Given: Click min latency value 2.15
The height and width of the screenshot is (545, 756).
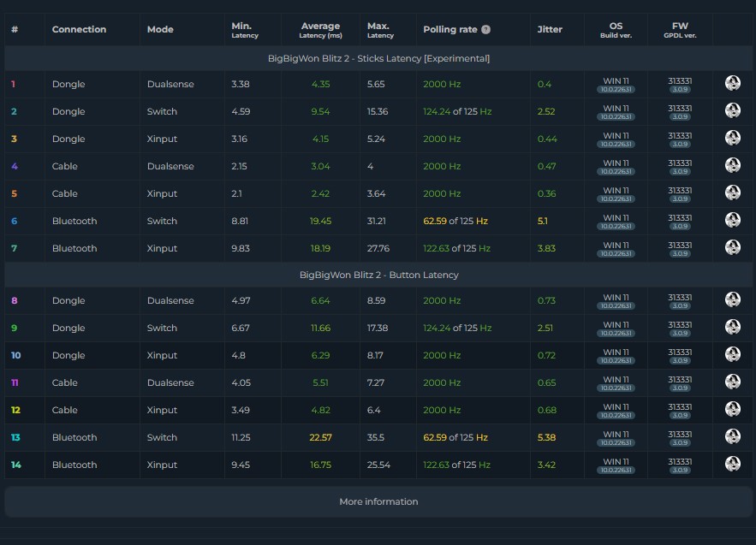Looking at the screenshot, I should 239,166.
